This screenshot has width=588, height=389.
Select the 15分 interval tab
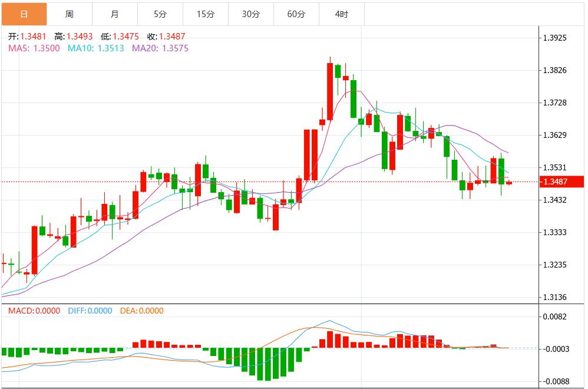[x=205, y=14]
